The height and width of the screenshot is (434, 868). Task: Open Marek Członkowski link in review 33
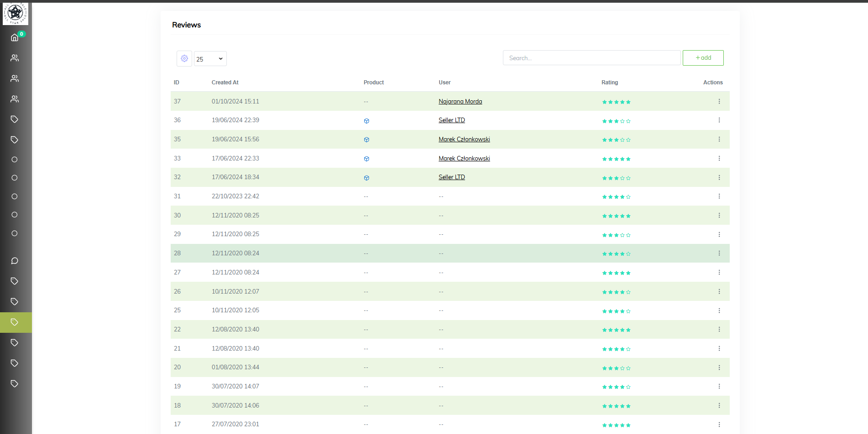[x=464, y=158]
